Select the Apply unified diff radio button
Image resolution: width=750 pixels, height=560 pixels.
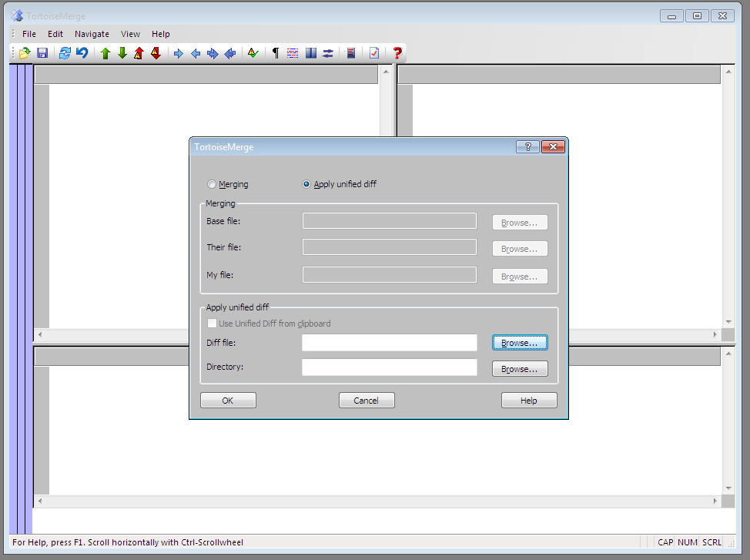(x=306, y=184)
